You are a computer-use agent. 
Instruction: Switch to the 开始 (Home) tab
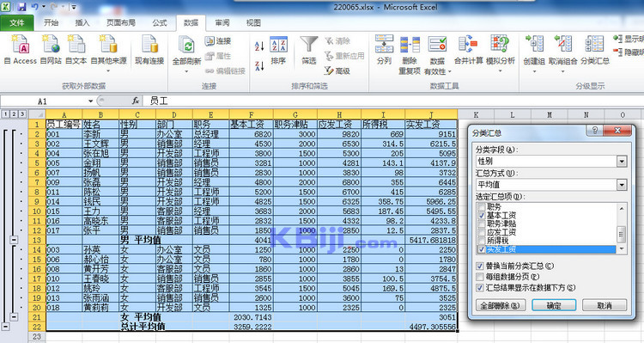pos(52,23)
